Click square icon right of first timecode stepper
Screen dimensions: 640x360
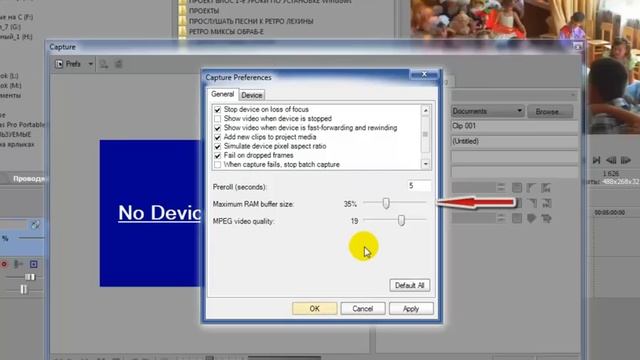click(x=517, y=187)
